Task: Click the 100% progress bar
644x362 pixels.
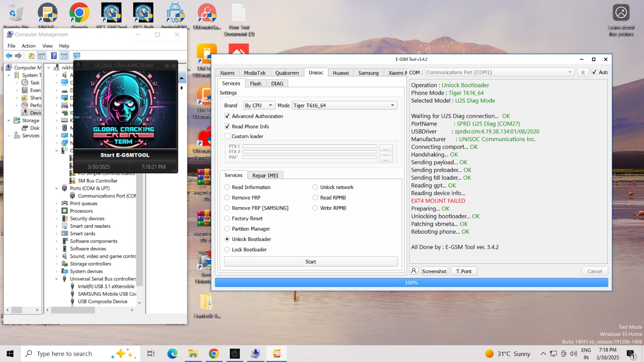Action: 411,283
